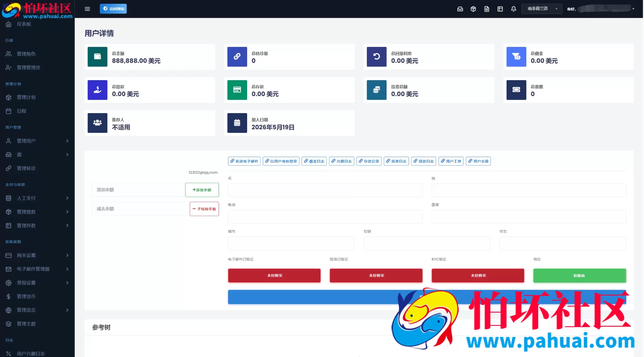The image size is (644, 357).
Task: Toggle the 短信已验证 未经核实 button
Action: [x=376, y=276]
